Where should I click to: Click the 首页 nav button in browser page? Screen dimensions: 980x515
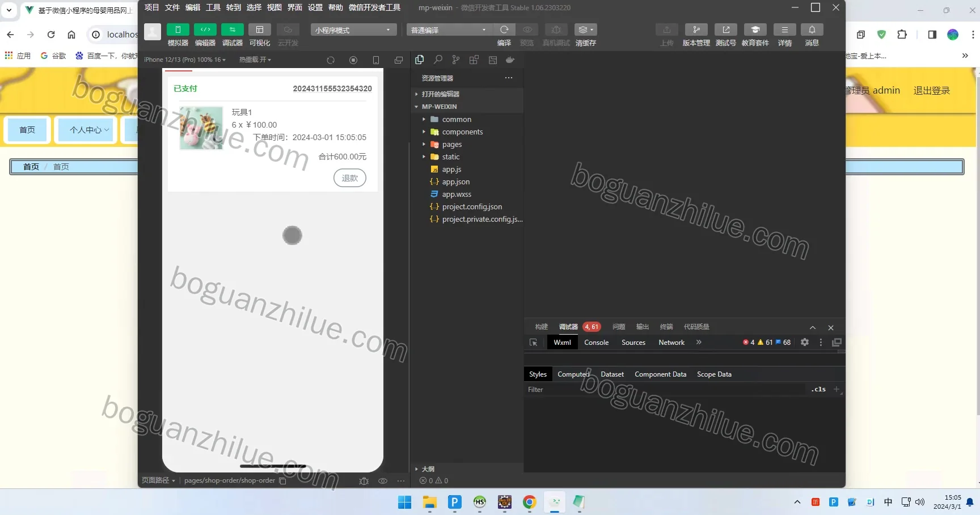coord(27,130)
